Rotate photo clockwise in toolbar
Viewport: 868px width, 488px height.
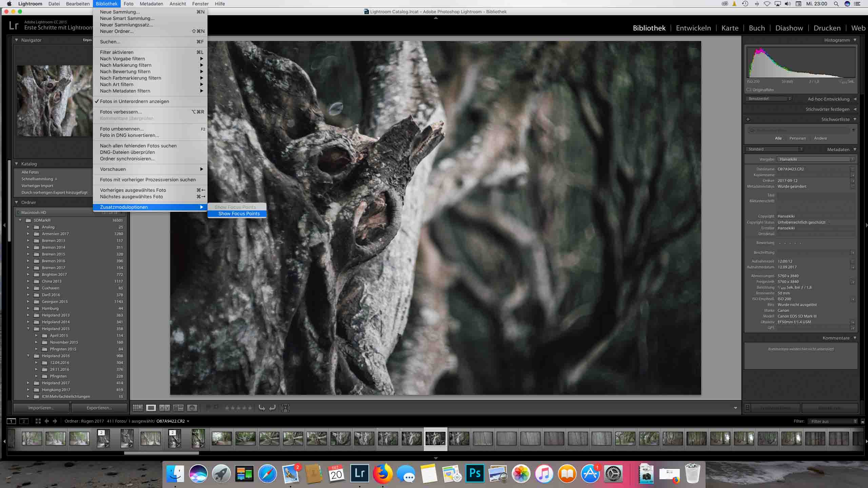pos(272,408)
